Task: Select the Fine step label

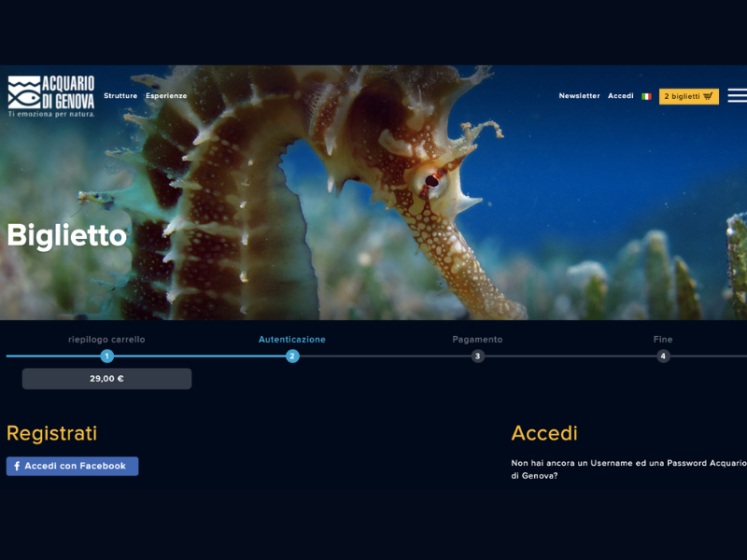Action: 663,340
